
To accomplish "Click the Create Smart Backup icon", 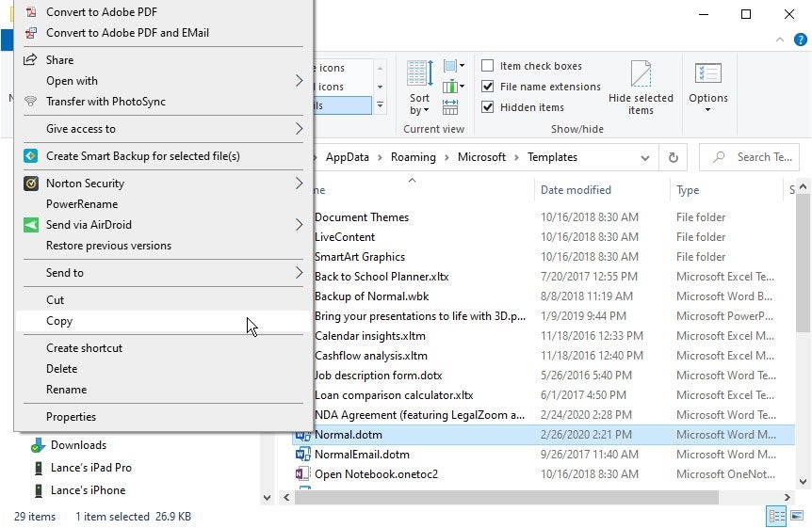I will pyautogui.click(x=30, y=156).
